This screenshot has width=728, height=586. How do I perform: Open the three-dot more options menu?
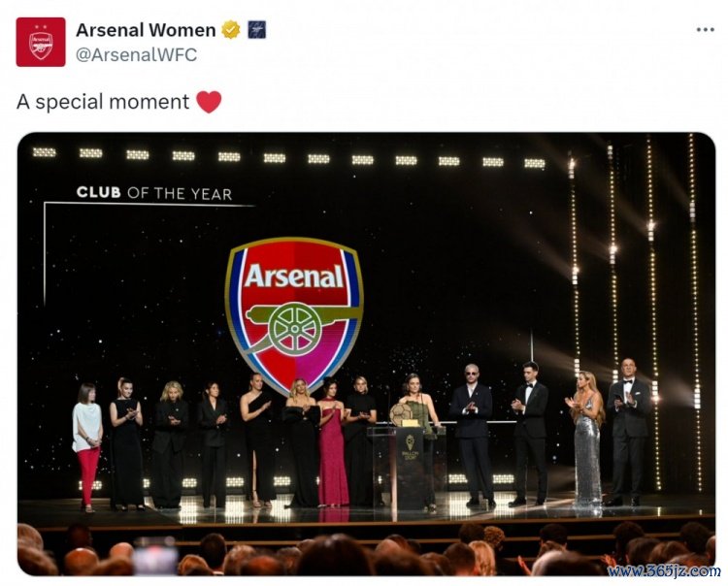click(705, 30)
